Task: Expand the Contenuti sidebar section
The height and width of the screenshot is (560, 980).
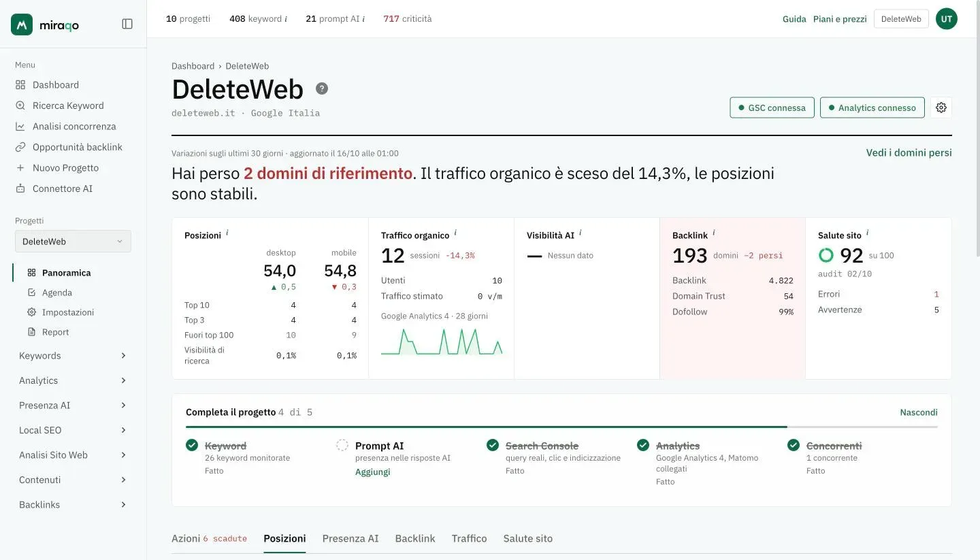Action: point(73,480)
